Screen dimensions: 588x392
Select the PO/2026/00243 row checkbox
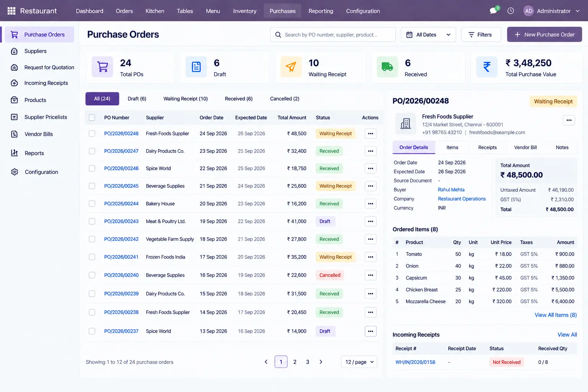92,221
